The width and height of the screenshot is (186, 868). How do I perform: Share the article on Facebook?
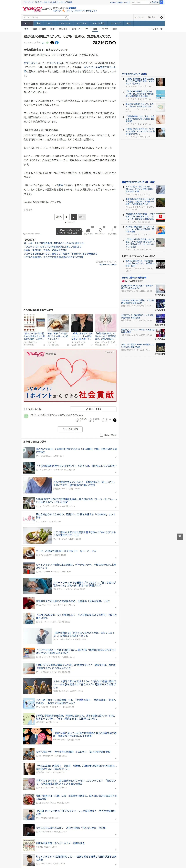coord(57,43)
